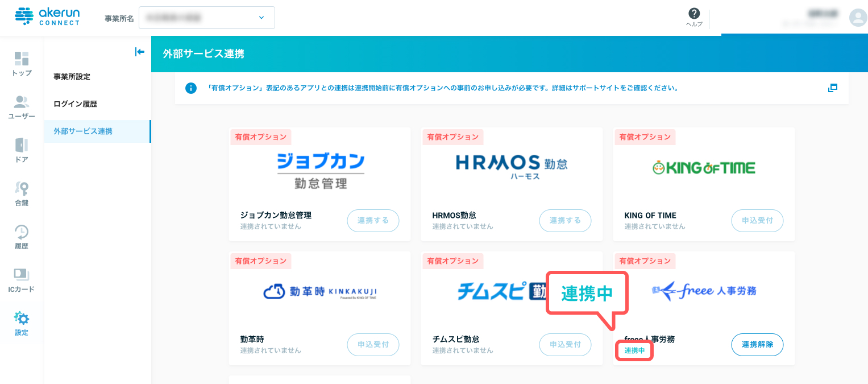Click 連携されていません status under HRMOS勤怠
The width and height of the screenshot is (868, 384).
463,226
